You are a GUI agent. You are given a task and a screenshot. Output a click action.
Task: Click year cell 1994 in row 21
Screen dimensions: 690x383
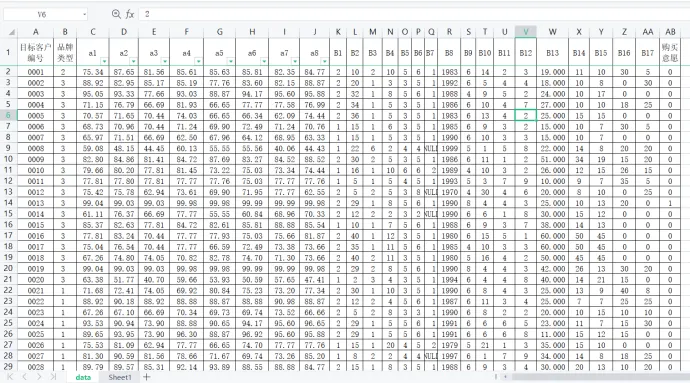coord(449,280)
